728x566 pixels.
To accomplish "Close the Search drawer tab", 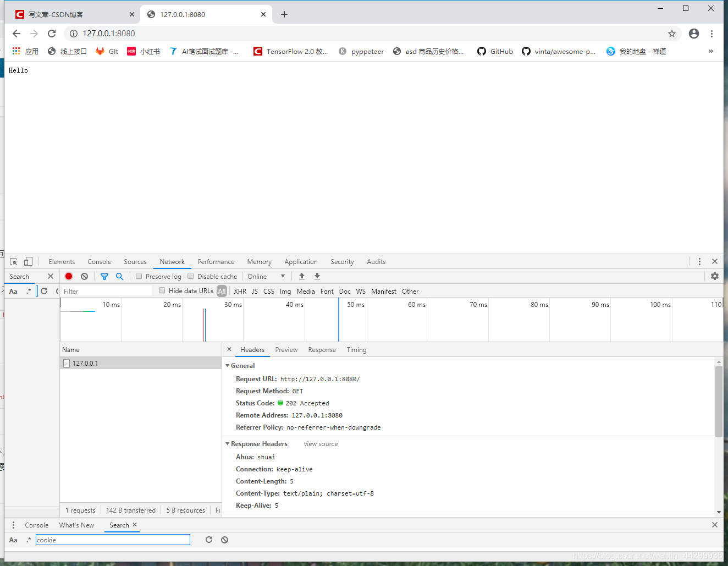I will coord(135,525).
